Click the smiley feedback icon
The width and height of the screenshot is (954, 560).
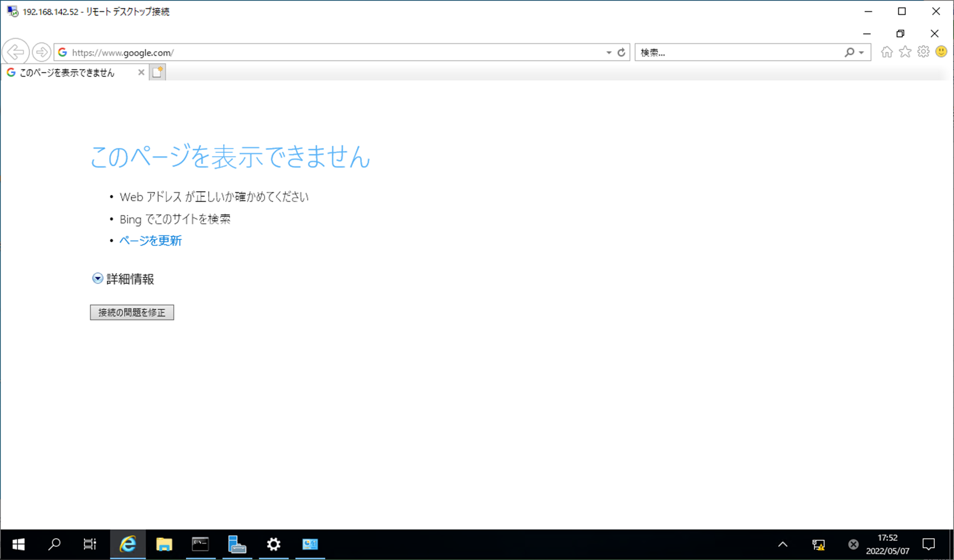[x=941, y=51]
